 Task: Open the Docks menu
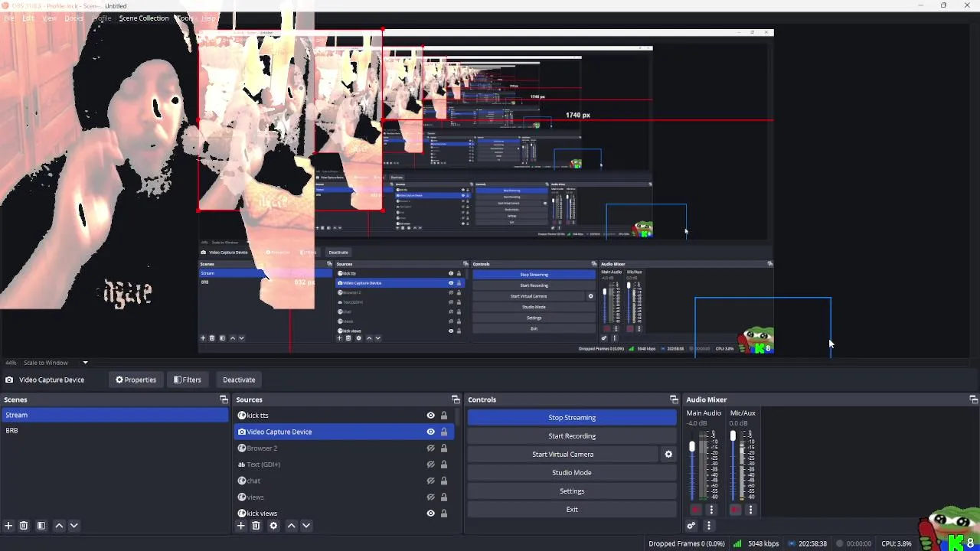click(x=74, y=18)
